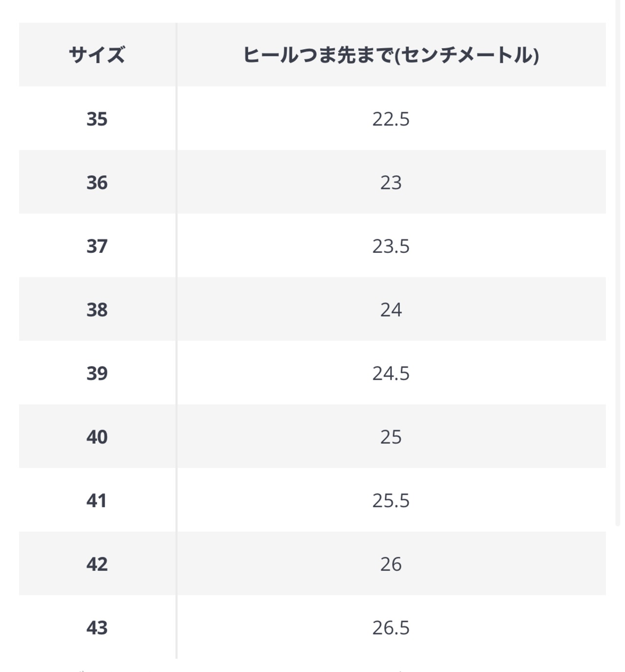The width and height of the screenshot is (625, 672).
Task: Click the 24.5 measurement cell
Action: (x=391, y=373)
